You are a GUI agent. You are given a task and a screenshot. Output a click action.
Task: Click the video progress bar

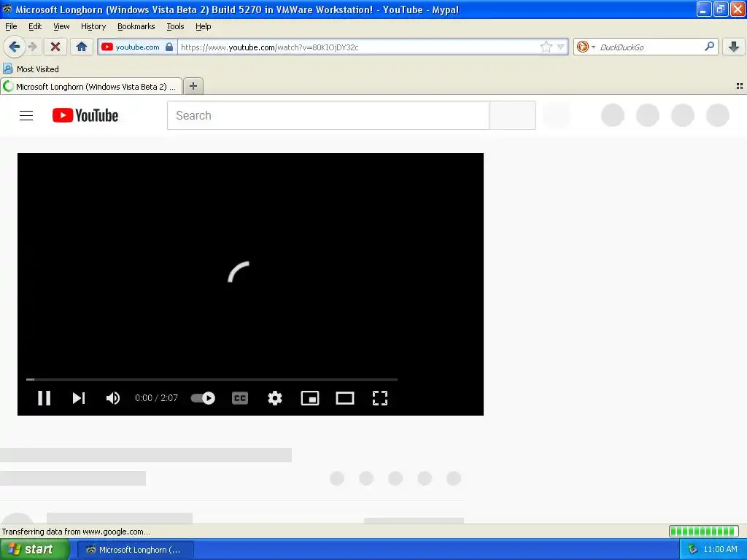click(x=212, y=379)
